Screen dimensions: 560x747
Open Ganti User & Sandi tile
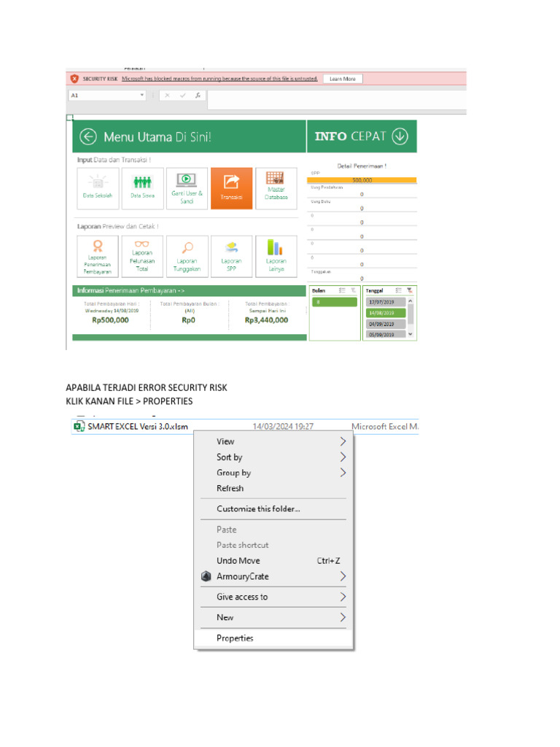pos(187,189)
